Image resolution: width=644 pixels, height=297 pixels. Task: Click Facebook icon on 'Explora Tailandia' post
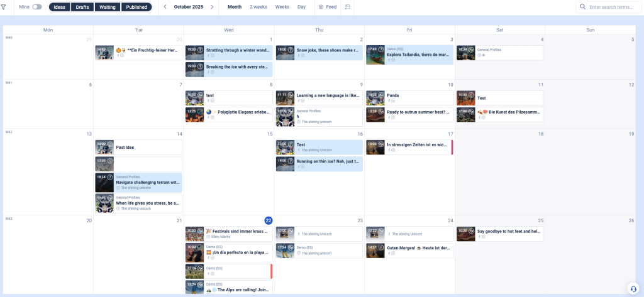(x=389, y=60)
